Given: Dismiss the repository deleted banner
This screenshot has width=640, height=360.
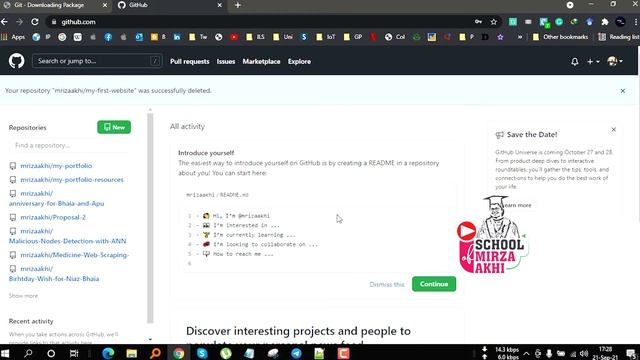Looking at the screenshot, I should tap(622, 91).
